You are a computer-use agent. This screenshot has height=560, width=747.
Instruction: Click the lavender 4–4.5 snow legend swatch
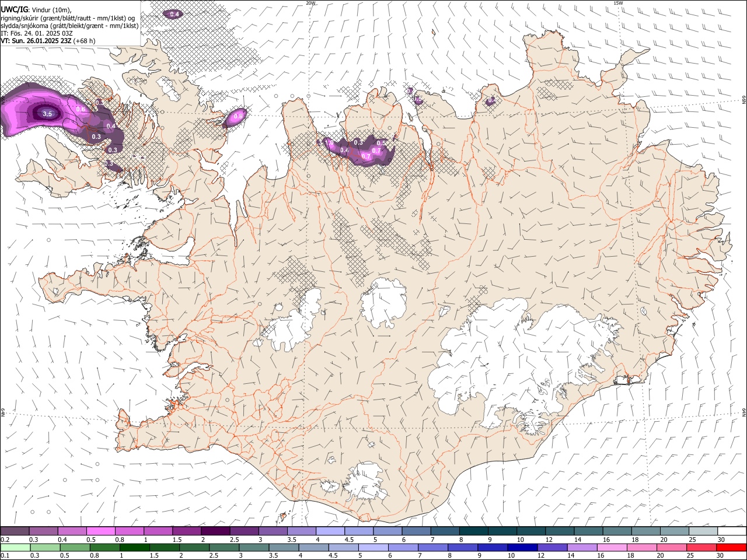pyautogui.click(x=330, y=531)
